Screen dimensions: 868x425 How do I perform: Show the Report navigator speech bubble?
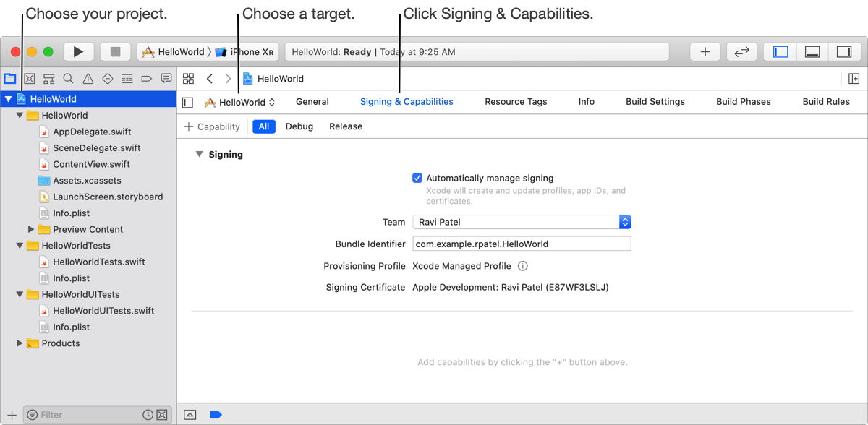click(166, 78)
